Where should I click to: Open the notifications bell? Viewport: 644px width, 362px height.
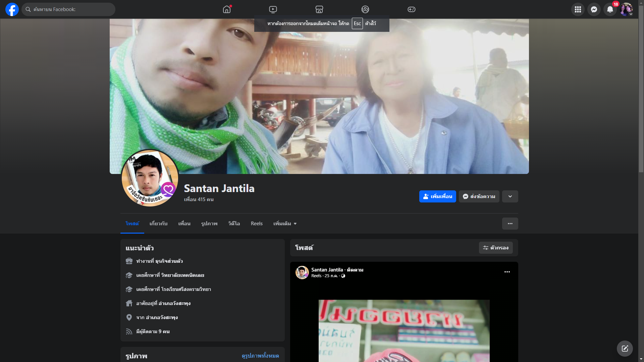610,9
